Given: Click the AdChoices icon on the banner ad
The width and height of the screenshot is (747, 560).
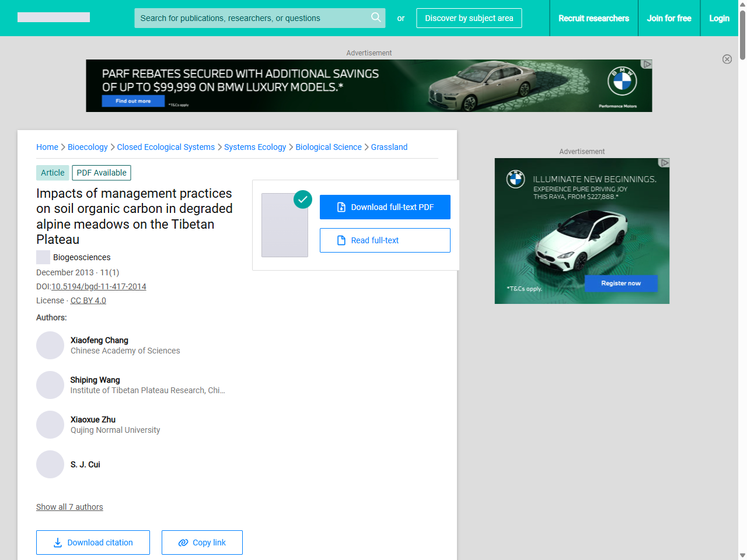Looking at the screenshot, I should [647, 64].
